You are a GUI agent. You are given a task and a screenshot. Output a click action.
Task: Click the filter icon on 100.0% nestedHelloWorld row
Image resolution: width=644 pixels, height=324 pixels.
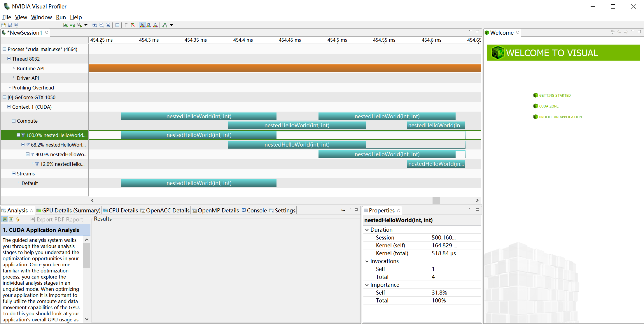click(23, 135)
